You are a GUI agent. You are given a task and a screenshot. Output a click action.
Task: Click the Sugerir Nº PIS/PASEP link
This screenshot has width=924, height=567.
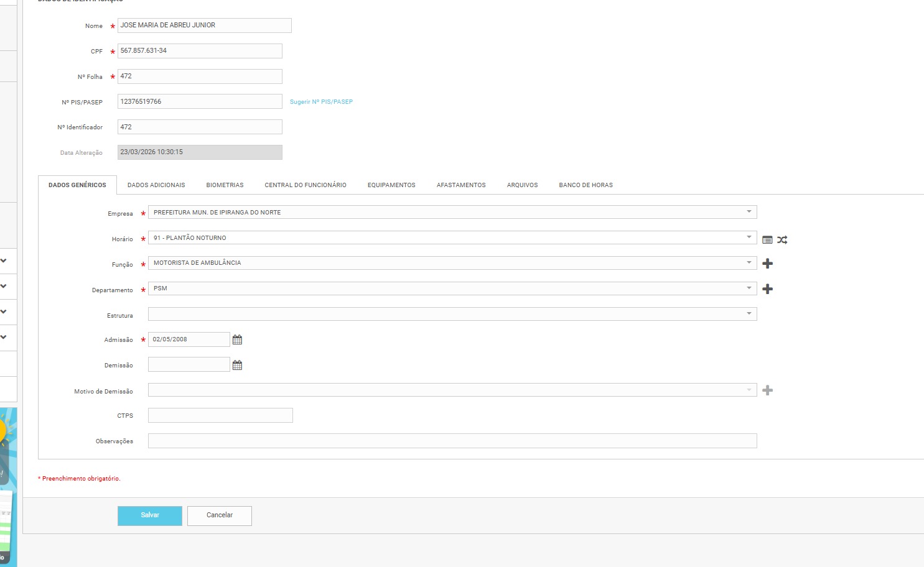321,102
